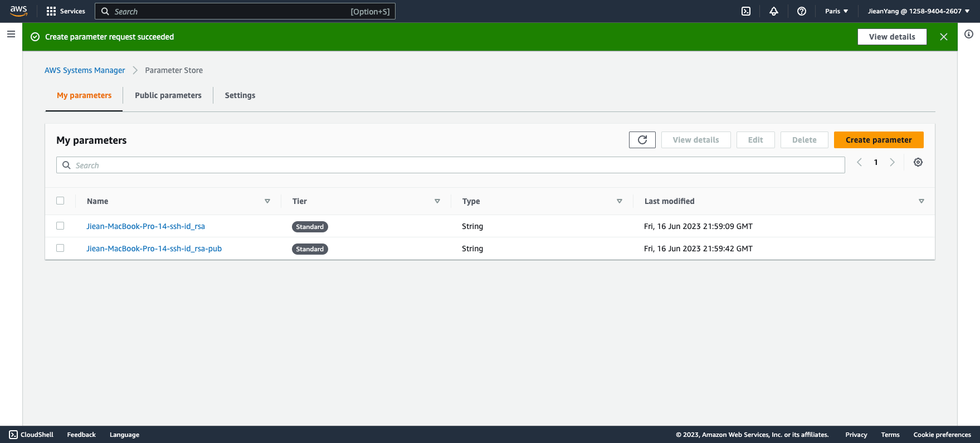
Task: Switch to Public parameters tab
Action: pyautogui.click(x=168, y=95)
